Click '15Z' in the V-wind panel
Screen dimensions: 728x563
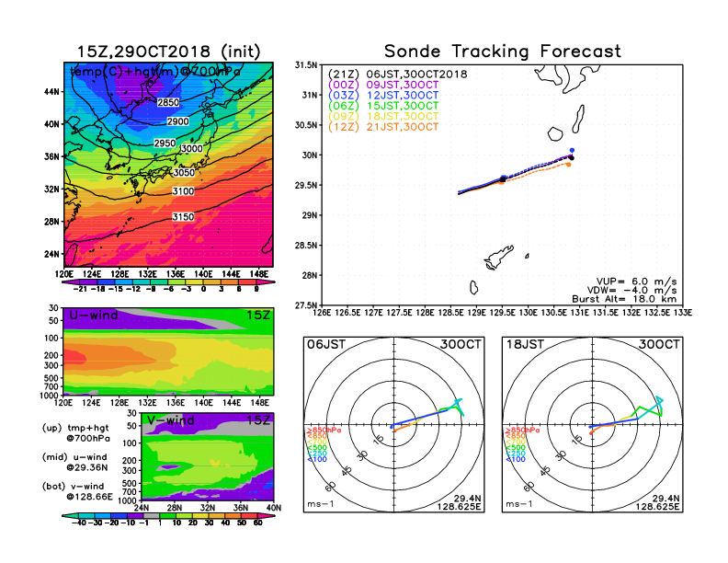click(x=258, y=420)
